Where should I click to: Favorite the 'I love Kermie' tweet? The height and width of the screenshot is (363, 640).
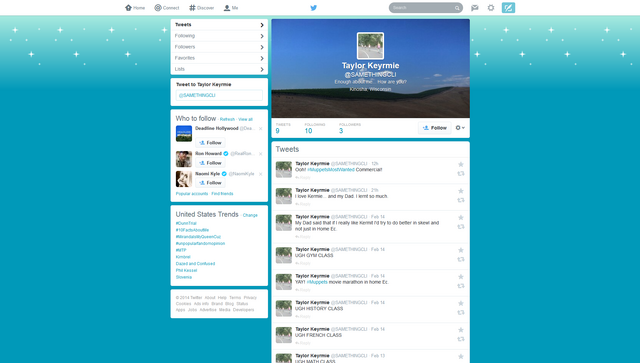click(x=461, y=191)
